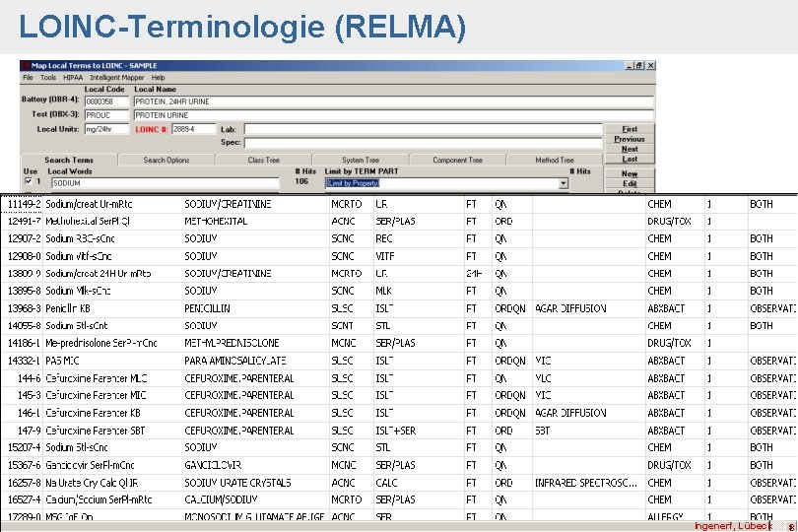Screen dimensions: 798x532
Task: Click the First record button
Action: (x=630, y=129)
